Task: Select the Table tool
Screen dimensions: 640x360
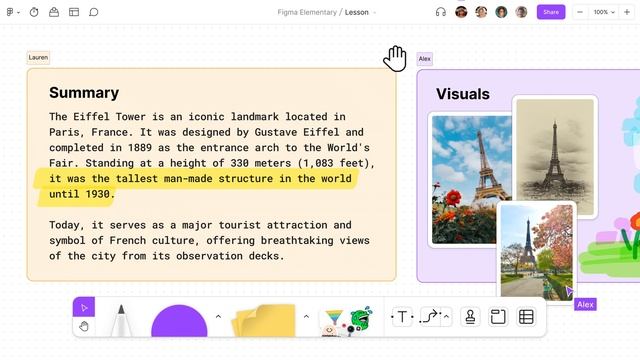Action: click(526, 317)
